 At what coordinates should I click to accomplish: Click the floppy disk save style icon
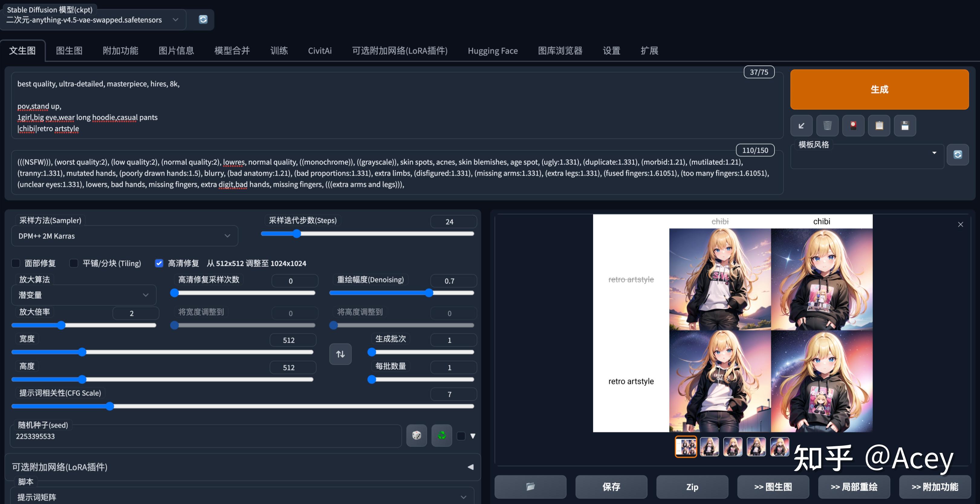(x=905, y=126)
